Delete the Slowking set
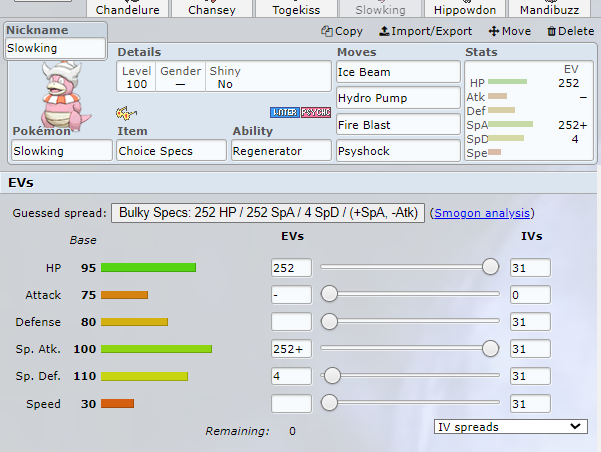 [570, 31]
